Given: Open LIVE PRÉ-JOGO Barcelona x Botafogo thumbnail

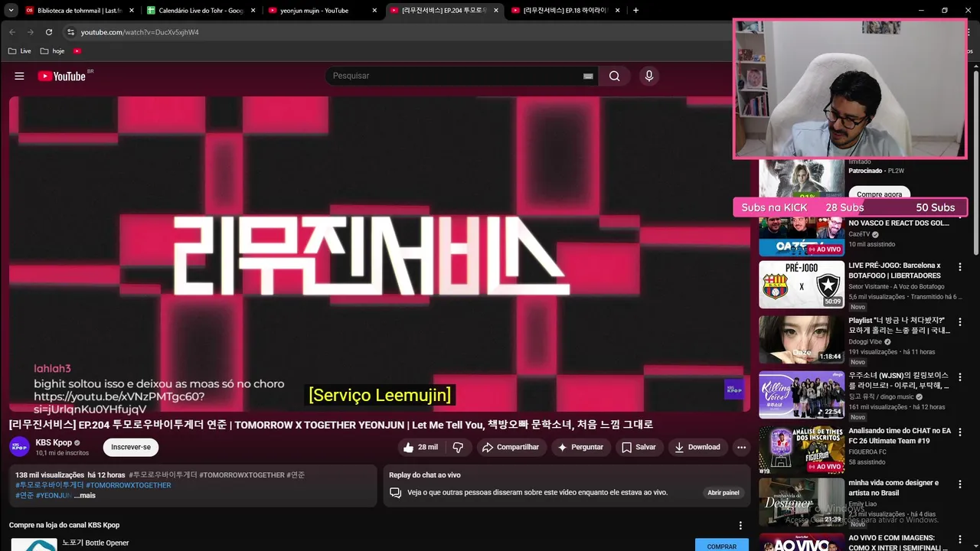Looking at the screenshot, I should pos(802,285).
